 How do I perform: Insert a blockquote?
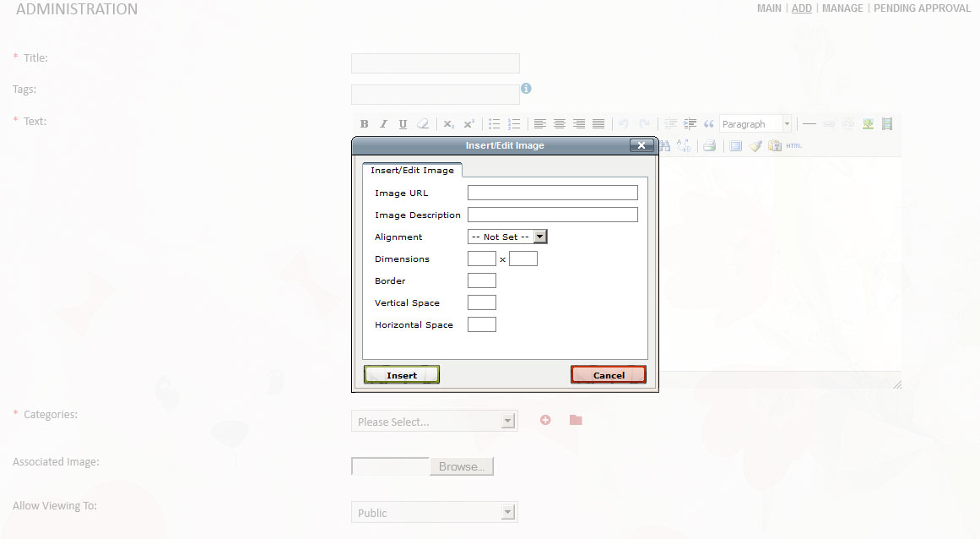709,124
